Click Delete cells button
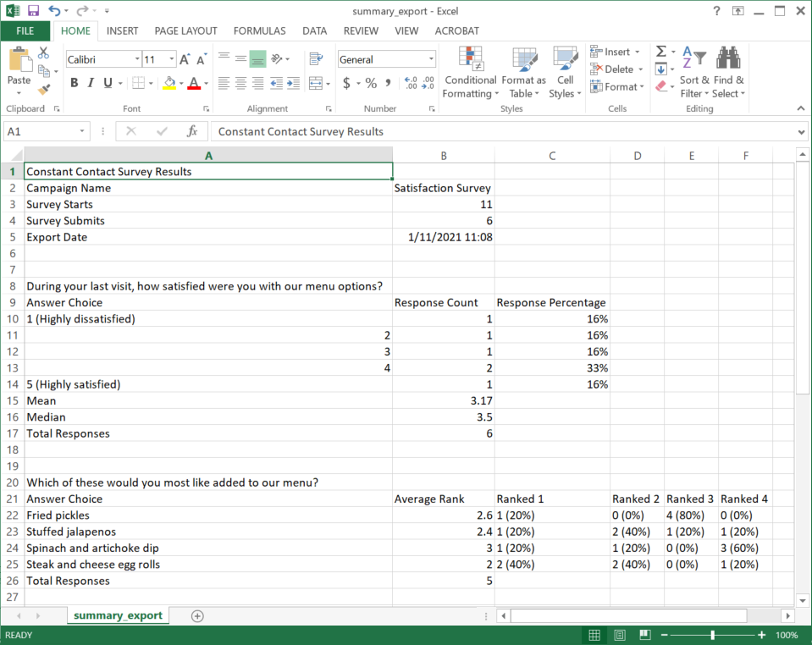Image resolution: width=812 pixels, height=645 pixels. tap(611, 69)
